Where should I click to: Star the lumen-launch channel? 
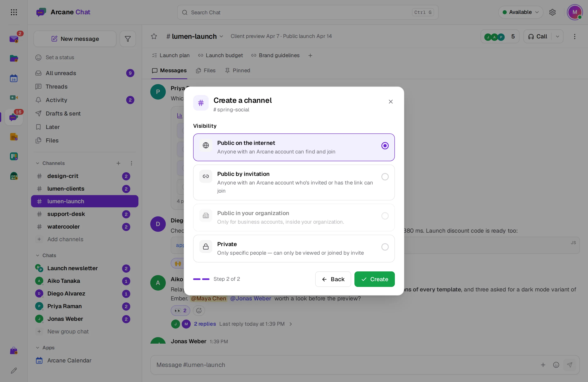[x=154, y=36]
